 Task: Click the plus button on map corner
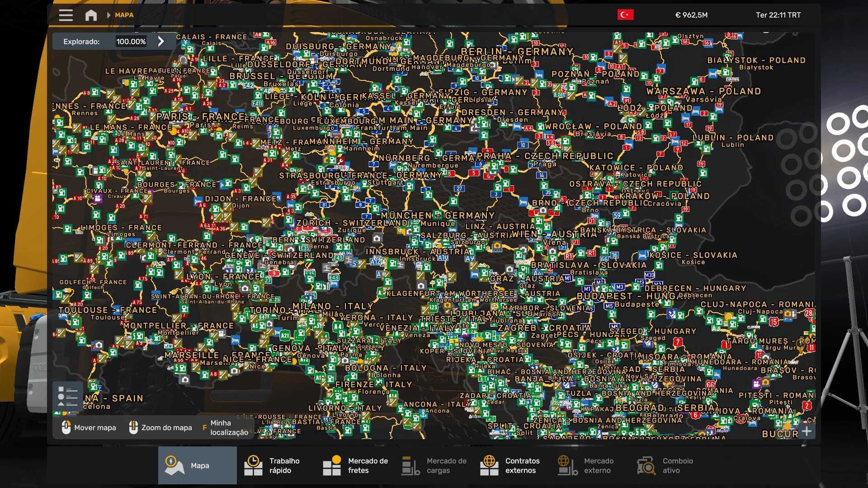(807, 431)
